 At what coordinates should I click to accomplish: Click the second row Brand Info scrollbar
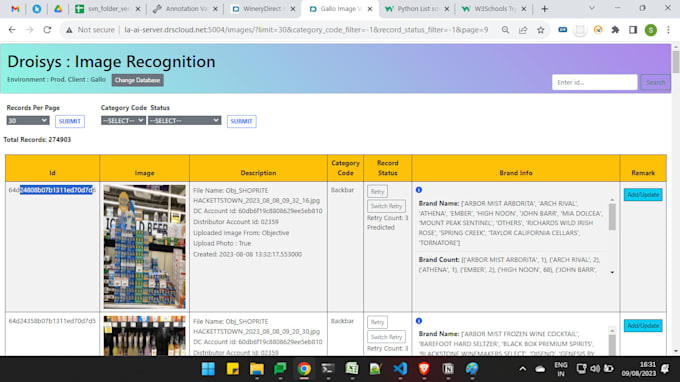point(612,346)
